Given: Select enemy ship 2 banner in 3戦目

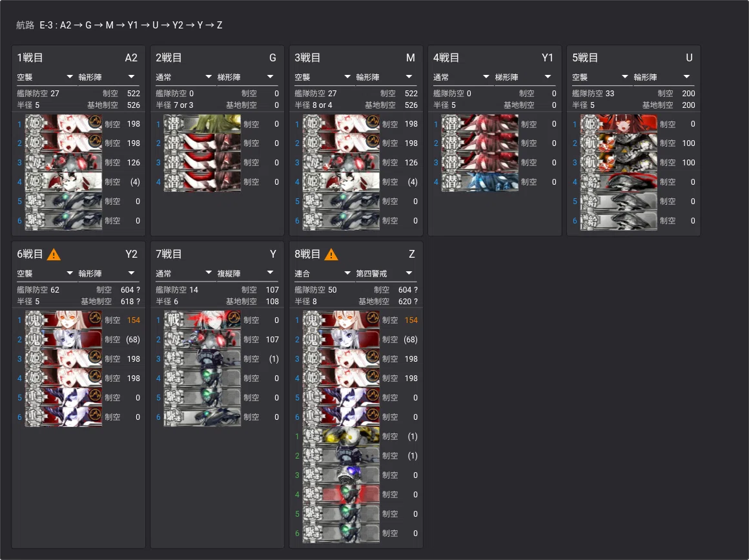Looking at the screenshot, I should [x=341, y=143].
